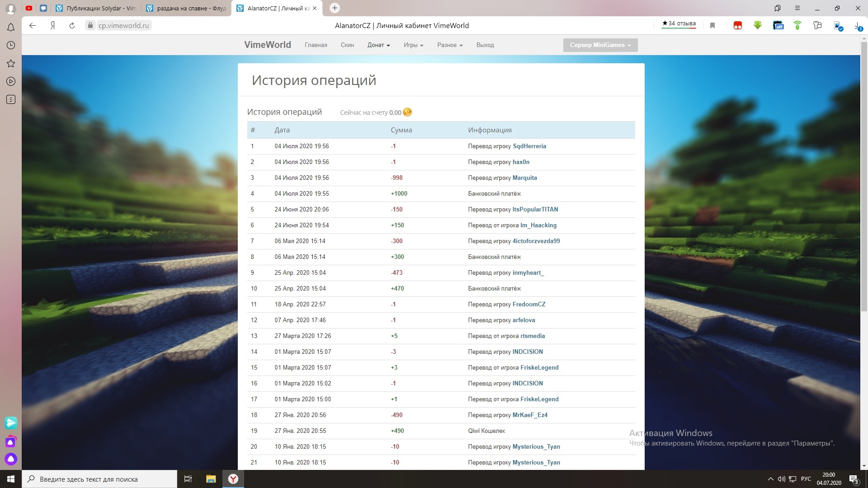The image size is (868, 488).
Task: Open player rtsmedia link
Action: [533, 336]
